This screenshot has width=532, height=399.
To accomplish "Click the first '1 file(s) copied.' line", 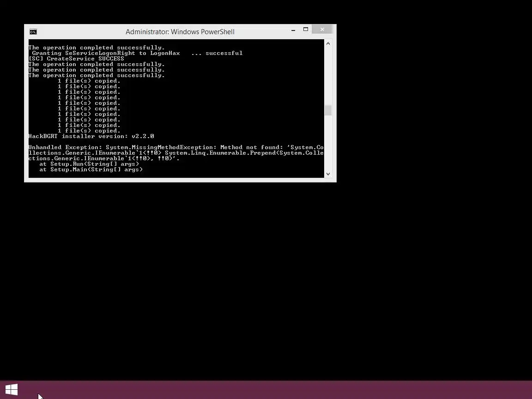I will [89, 81].
